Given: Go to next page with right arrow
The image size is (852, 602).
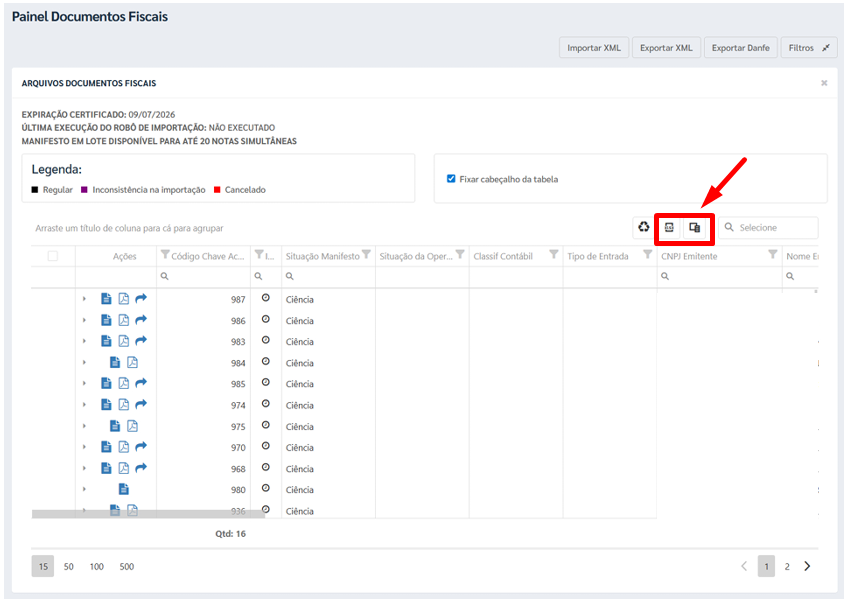Looking at the screenshot, I should click(807, 566).
